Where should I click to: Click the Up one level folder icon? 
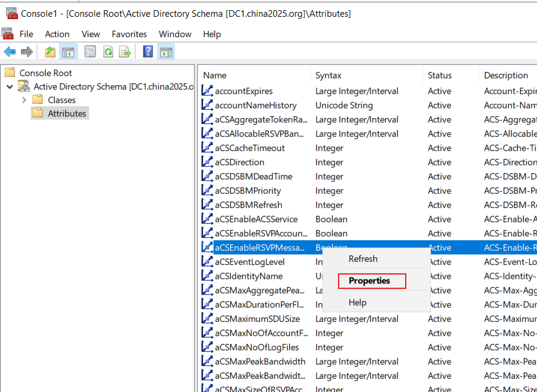click(x=50, y=52)
